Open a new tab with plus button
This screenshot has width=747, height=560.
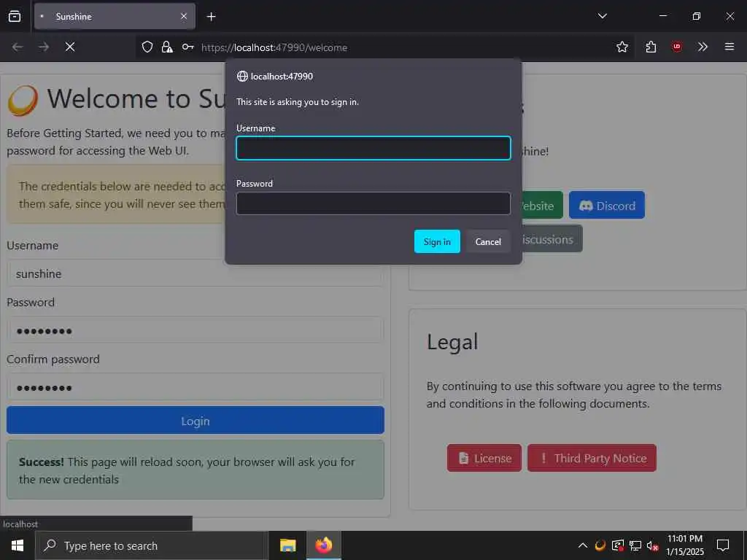pyautogui.click(x=211, y=17)
